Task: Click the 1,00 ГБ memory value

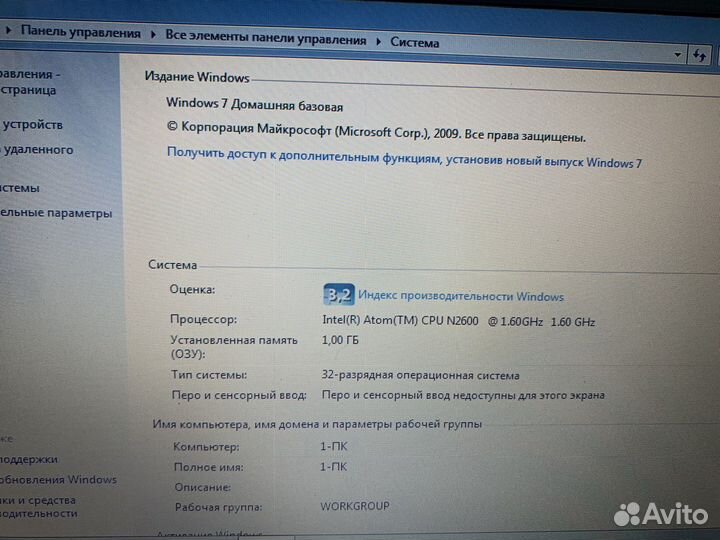Action: point(340,340)
